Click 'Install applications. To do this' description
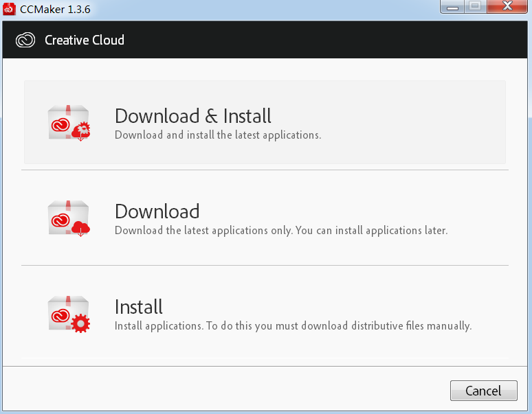The height and width of the screenshot is (414, 532). tap(293, 326)
